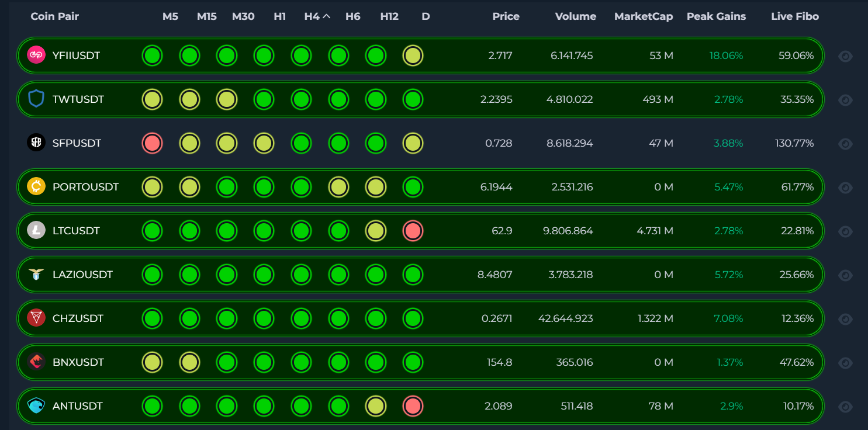The image size is (868, 430).
Task: Click the YFIIUSDT coin logo icon
Action: coord(36,56)
